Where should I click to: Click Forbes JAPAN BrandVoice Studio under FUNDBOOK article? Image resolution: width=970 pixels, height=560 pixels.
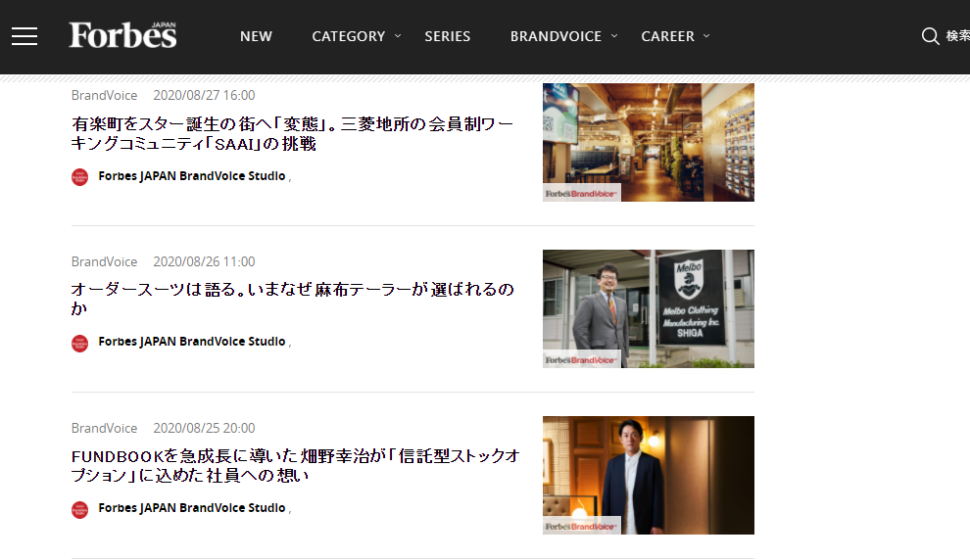pyautogui.click(x=192, y=508)
